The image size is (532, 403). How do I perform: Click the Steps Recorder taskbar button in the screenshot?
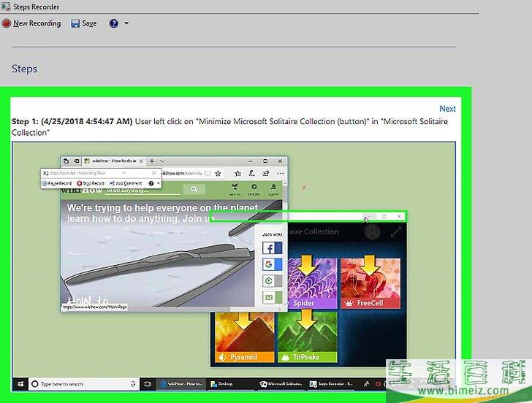point(332,384)
